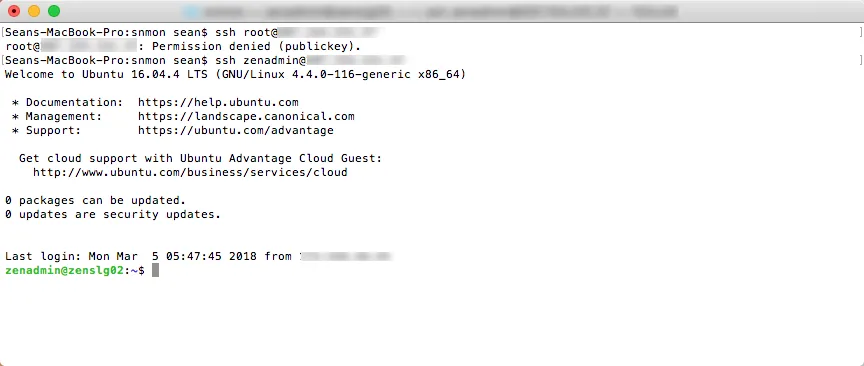Click the Permission denied (publickey) message
864x366 pixels.
(x=257, y=46)
